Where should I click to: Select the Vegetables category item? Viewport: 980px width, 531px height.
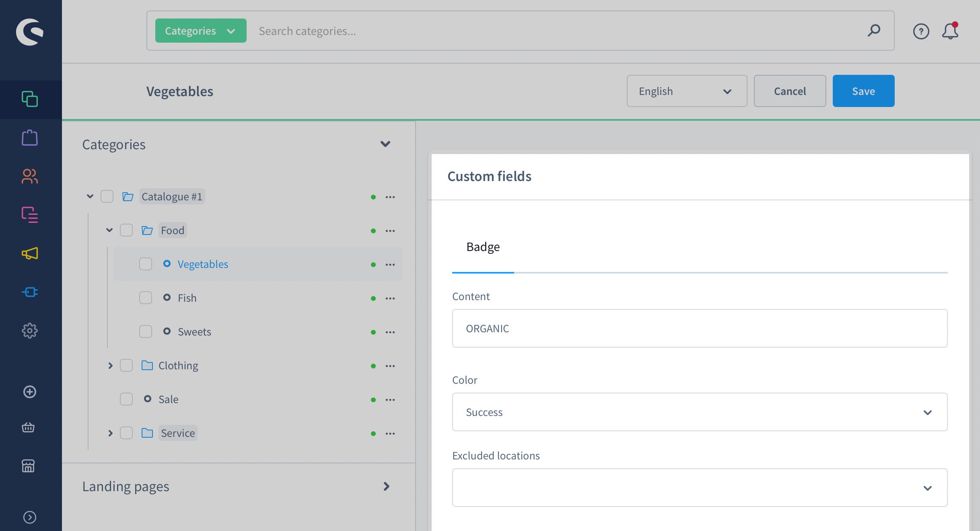click(x=203, y=263)
